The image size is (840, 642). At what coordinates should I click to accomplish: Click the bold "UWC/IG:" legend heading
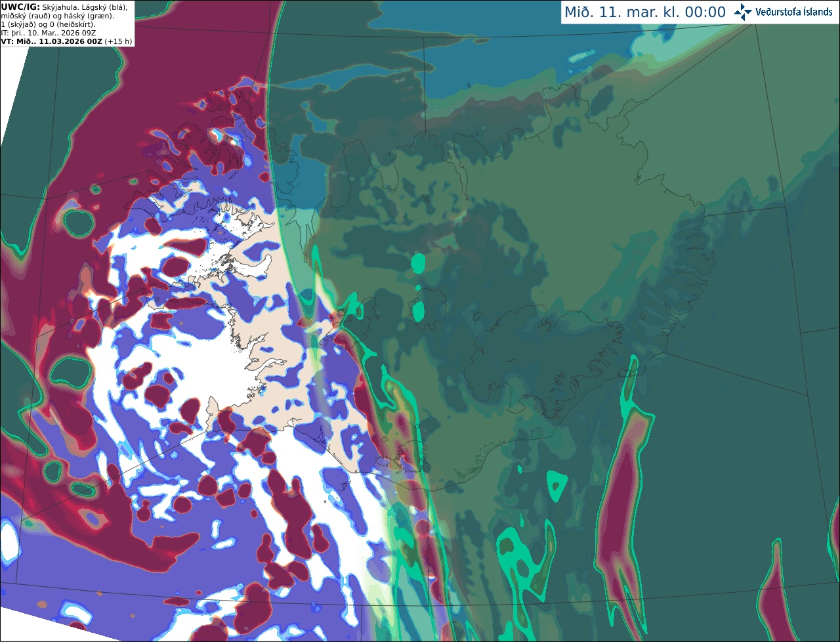point(20,7)
